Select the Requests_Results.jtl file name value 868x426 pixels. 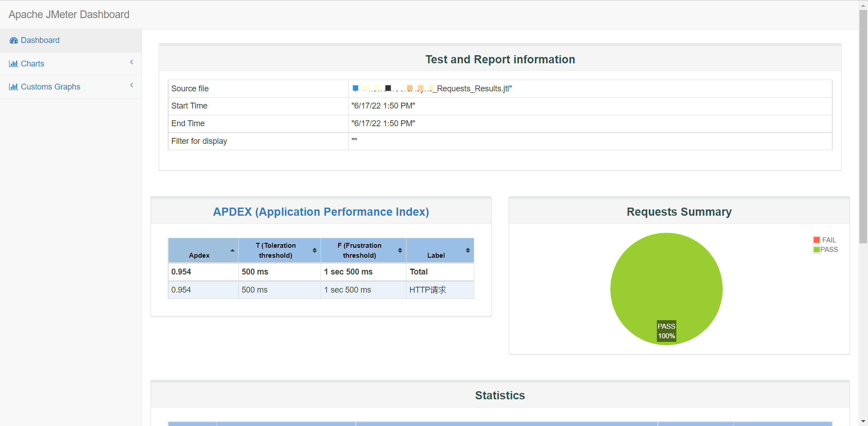(432, 89)
